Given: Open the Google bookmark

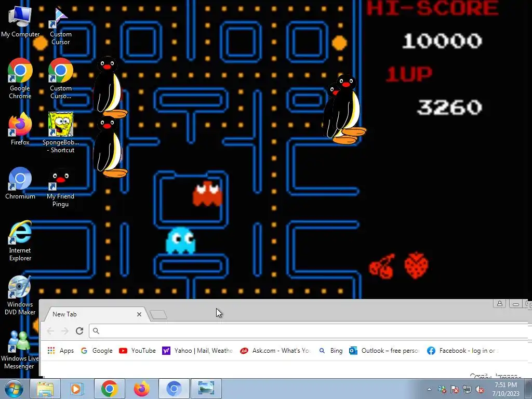Looking at the screenshot, I should coord(97,351).
